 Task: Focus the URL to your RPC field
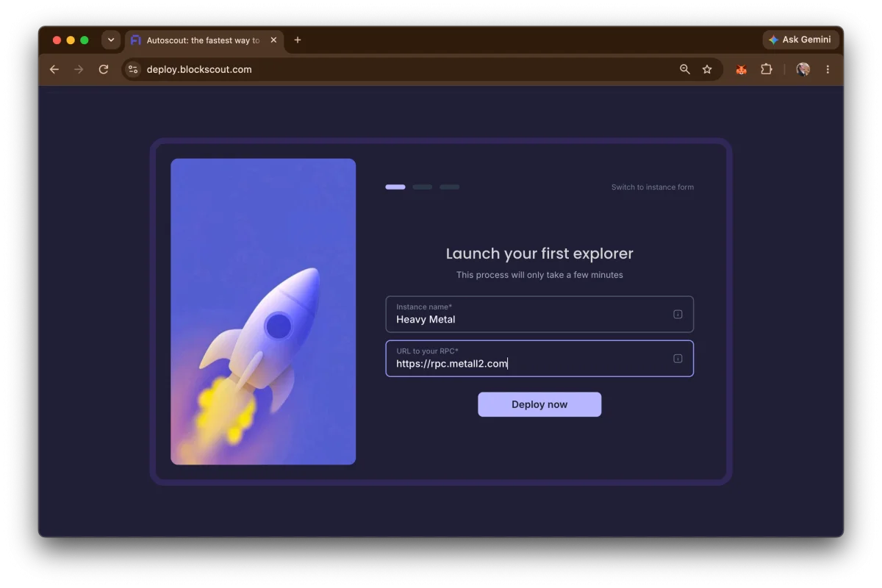(539, 359)
